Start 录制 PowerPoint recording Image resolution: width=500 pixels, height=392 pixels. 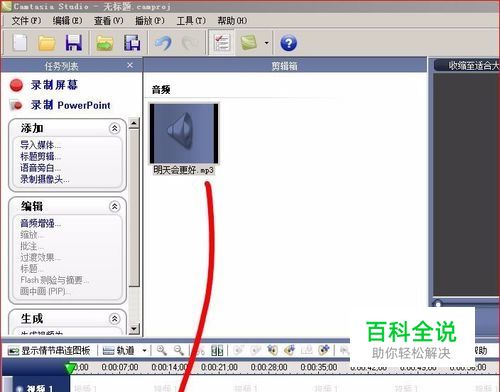70,105
